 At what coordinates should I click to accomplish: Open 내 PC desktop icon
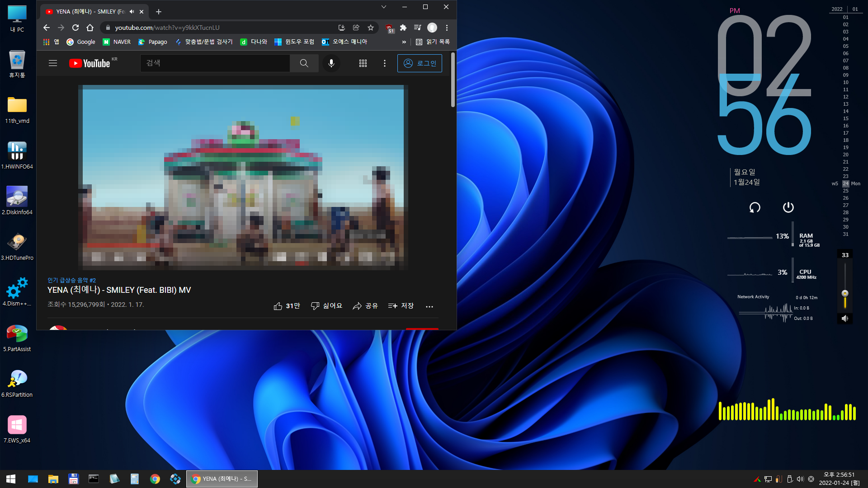coord(17,19)
